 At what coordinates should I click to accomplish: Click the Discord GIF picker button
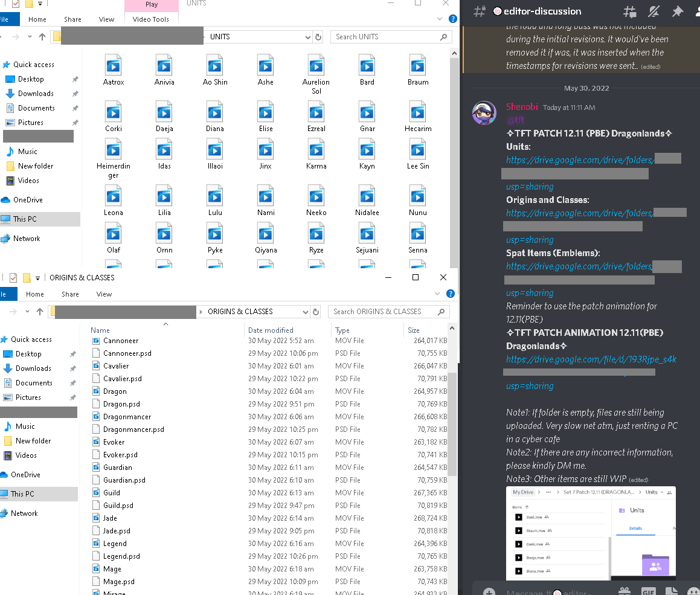[x=648, y=591]
